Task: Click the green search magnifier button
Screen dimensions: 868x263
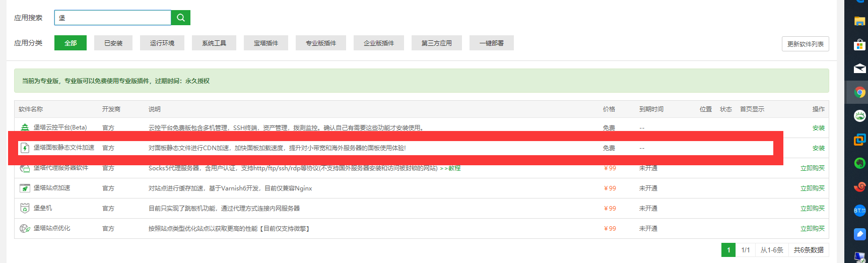Action: coord(180,18)
